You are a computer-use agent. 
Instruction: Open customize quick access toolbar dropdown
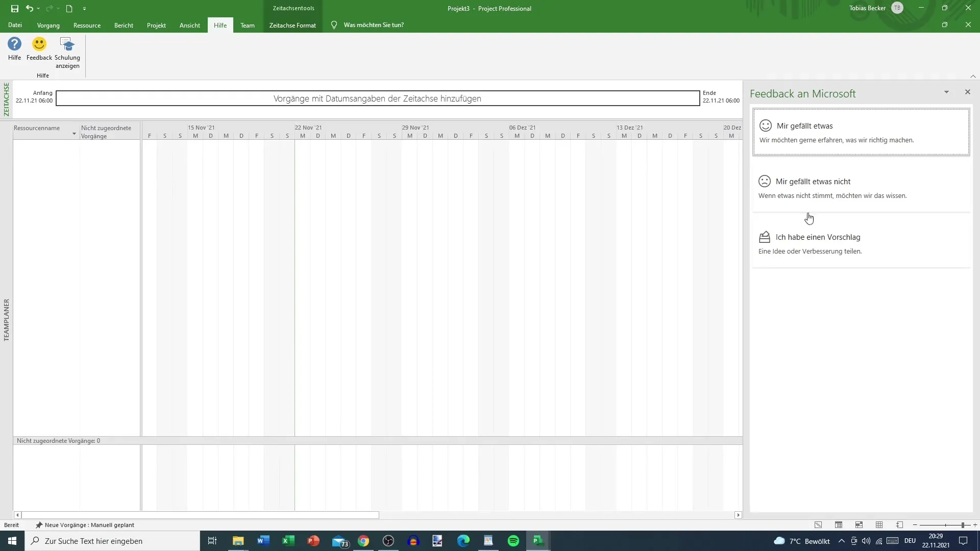(x=84, y=8)
